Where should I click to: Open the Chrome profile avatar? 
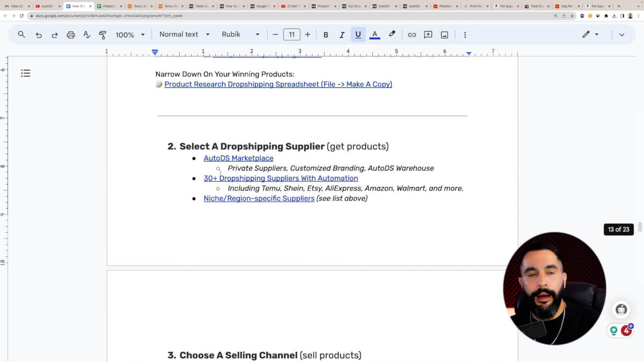pyautogui.click(x=631, y=16)
